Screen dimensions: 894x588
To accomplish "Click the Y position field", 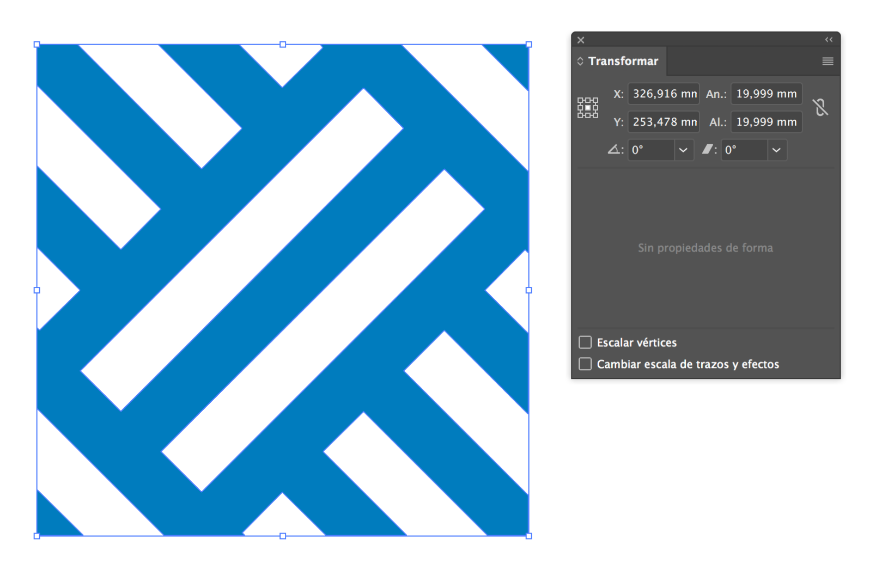I will (x=664, y=122).
